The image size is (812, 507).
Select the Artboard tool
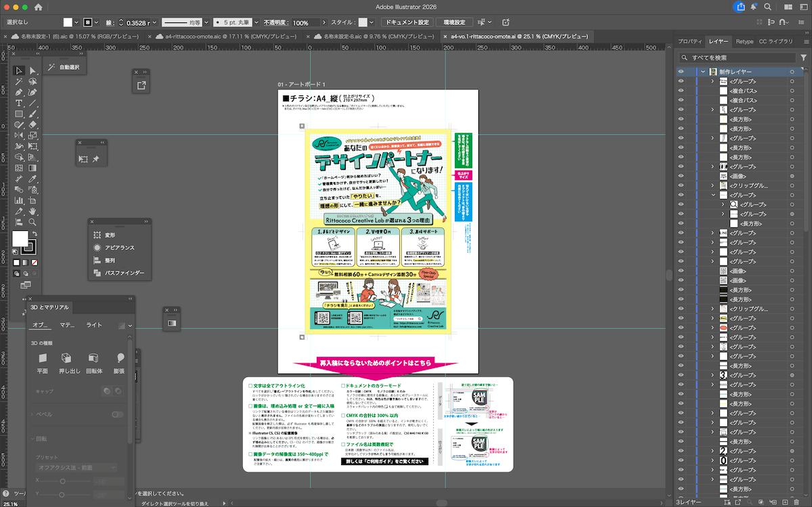click(x=32, y=200)
